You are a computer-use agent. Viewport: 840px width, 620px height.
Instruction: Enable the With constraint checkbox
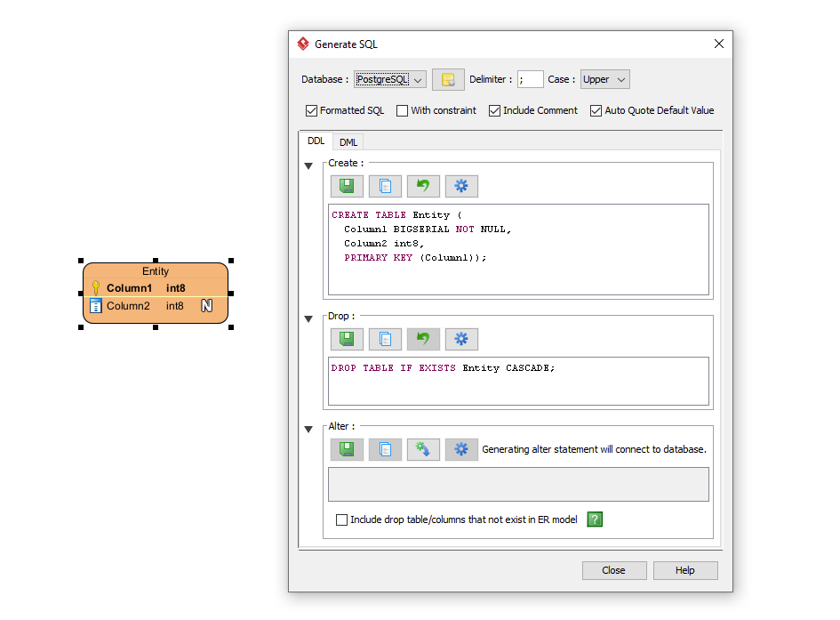[x=403, y=110]
